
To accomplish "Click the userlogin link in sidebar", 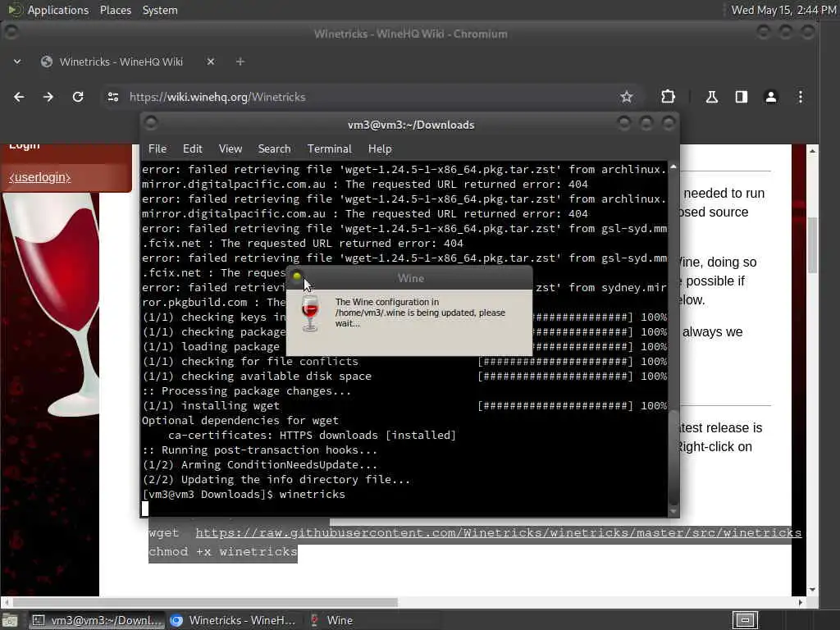I will coord(40,177).
